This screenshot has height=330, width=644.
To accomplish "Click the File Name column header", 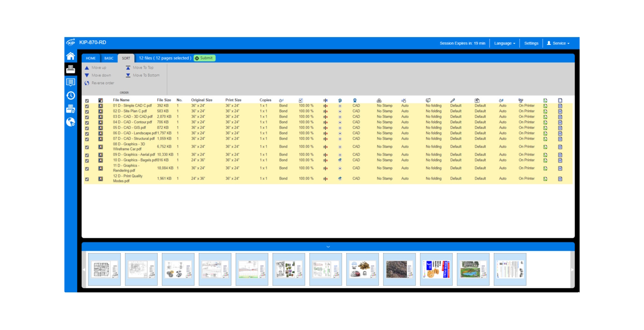I will 121,100.
